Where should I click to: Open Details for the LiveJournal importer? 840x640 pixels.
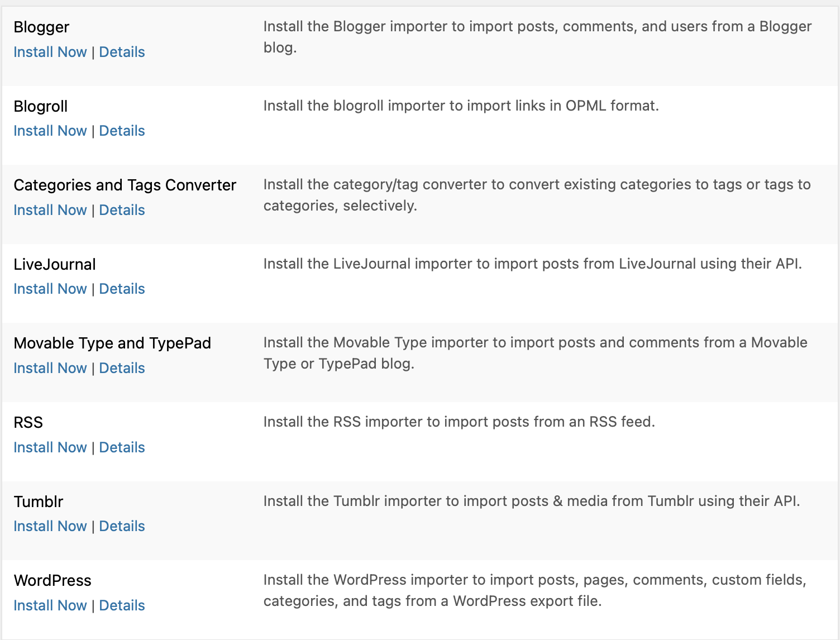click(122, 289)
